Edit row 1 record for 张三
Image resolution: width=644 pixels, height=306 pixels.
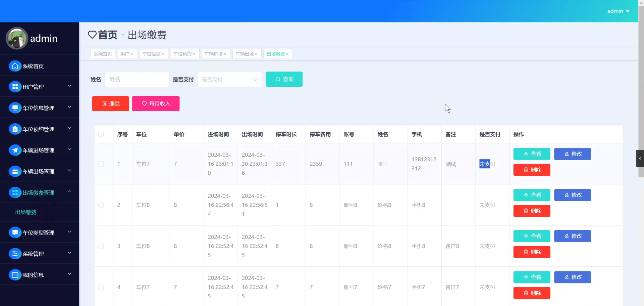pyautogui.click(x=573, y=154)
